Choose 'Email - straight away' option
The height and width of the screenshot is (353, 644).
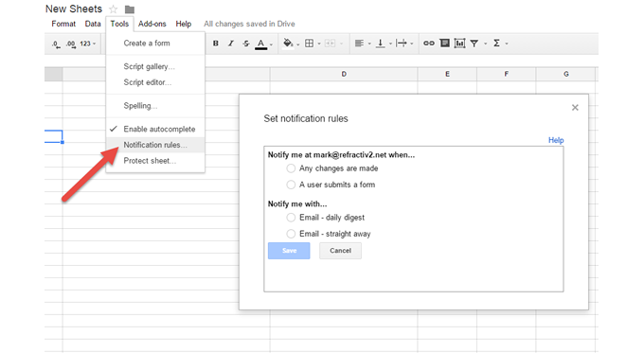tap(291, 234)
